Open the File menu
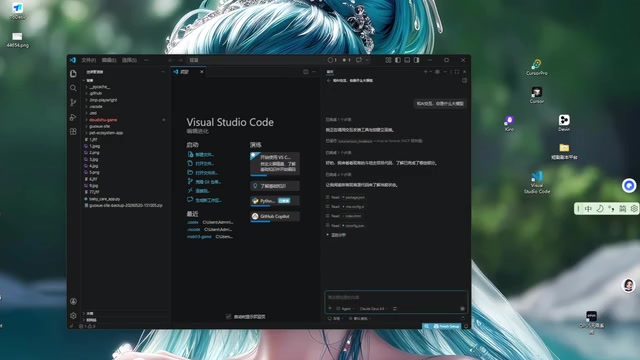This screenshot has width=640, height=360. click(88, 60)
